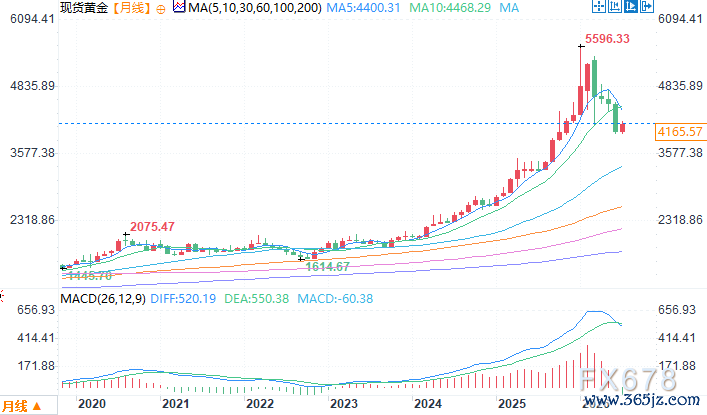
Task: Click the DIFF:520.19 value
Action: pos(183,299)
